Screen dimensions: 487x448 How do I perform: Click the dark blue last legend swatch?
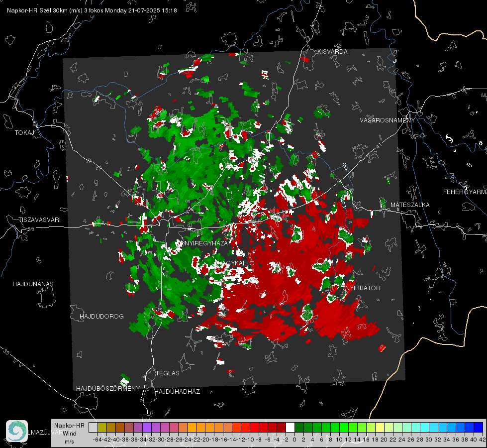coord(479,428)
